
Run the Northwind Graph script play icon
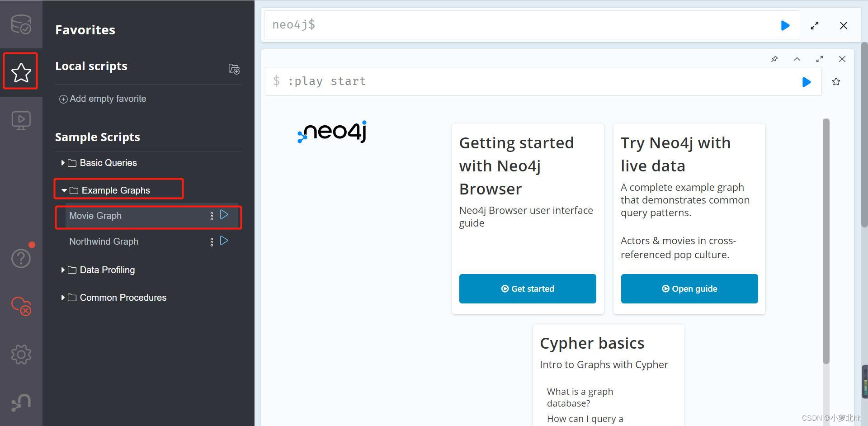(x=224, y=241)
